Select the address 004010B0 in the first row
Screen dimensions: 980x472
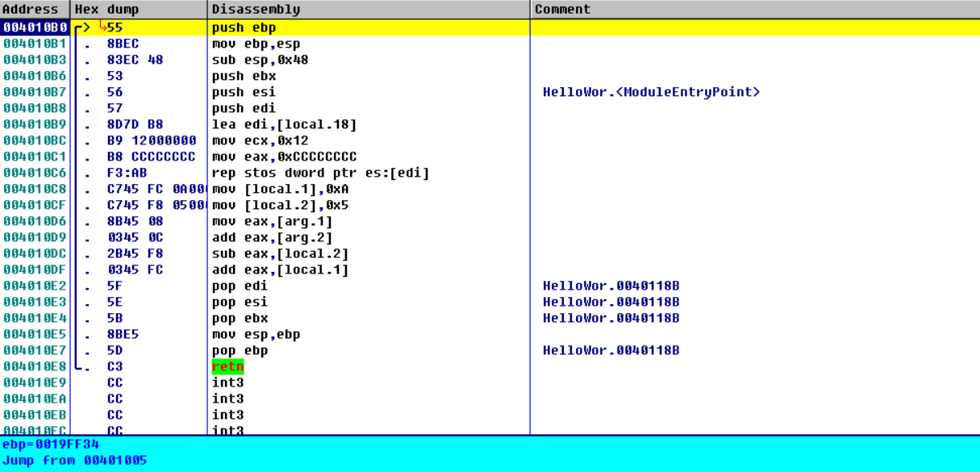(34, 27)
